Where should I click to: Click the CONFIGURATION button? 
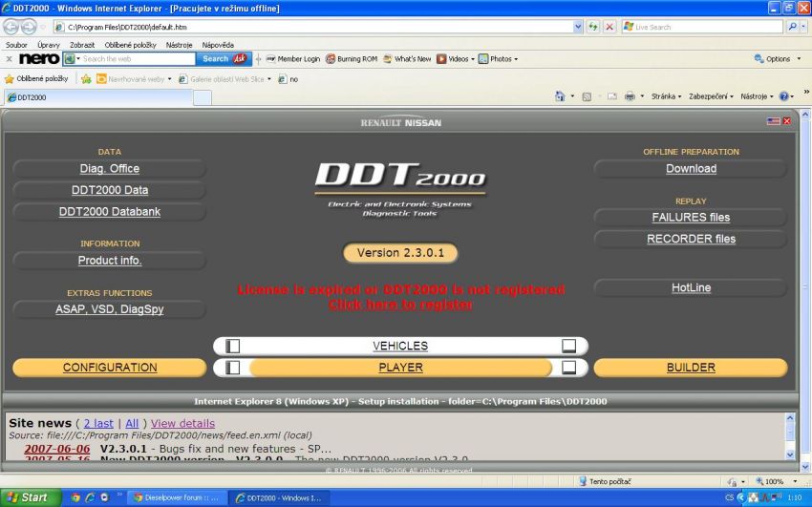[x=109, y=368]
